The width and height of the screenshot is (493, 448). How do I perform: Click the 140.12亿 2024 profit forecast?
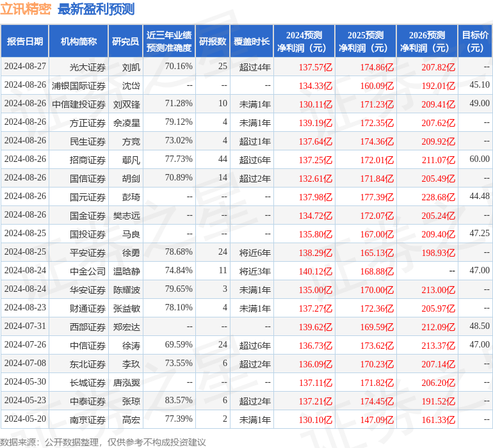pos(316,271)
